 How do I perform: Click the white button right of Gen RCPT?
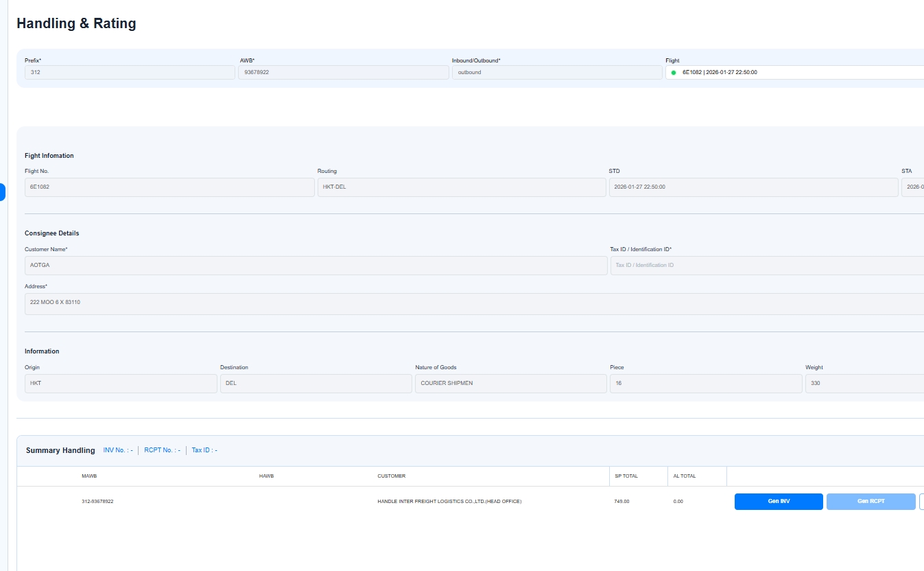click(x=921, y=502)
